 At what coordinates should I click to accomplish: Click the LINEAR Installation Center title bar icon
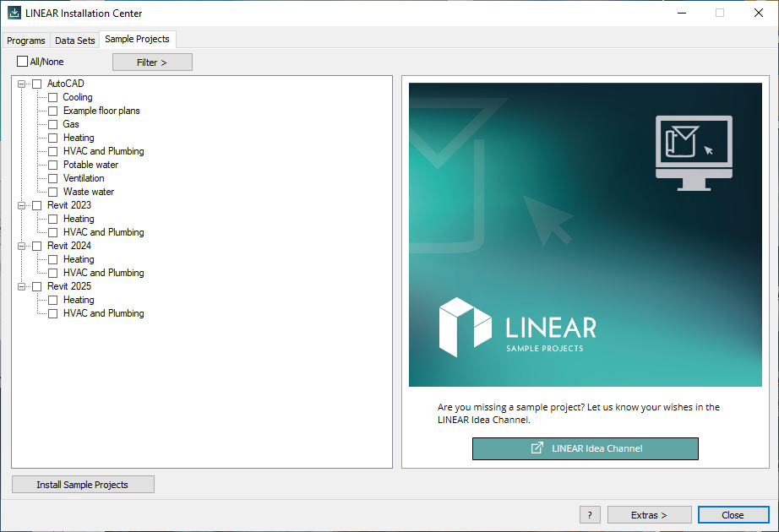[14, 13]
